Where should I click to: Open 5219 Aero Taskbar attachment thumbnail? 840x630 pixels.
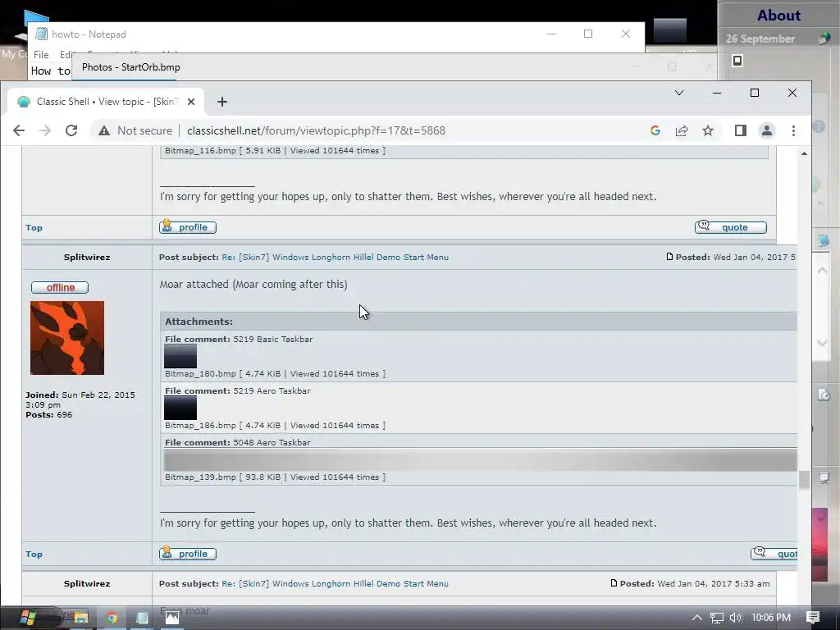tap(180, 409)
